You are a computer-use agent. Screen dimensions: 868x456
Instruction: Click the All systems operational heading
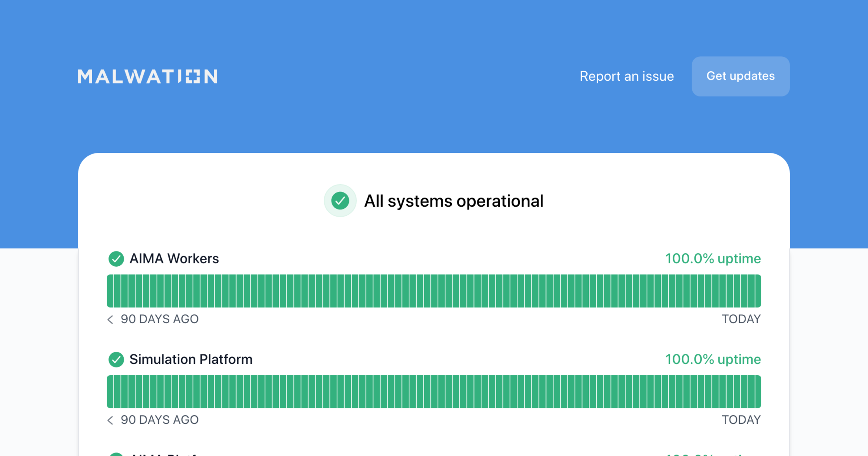tap(454, 201)
